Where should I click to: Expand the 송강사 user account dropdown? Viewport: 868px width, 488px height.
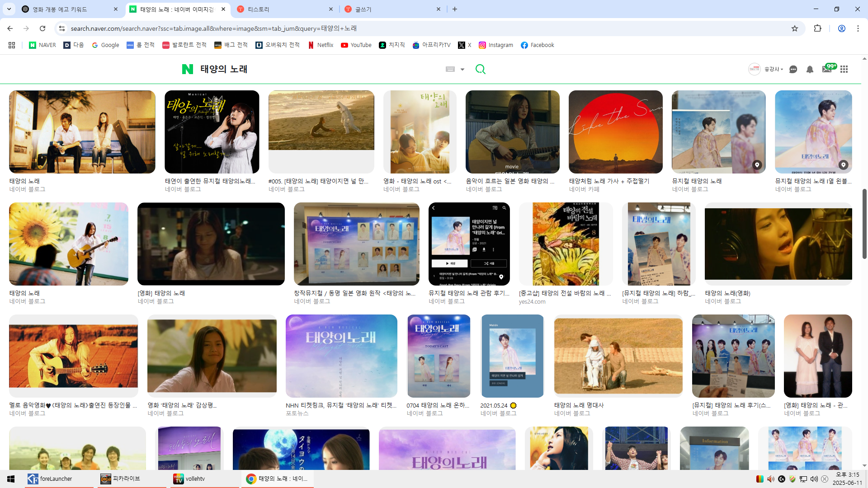[774, 69]
